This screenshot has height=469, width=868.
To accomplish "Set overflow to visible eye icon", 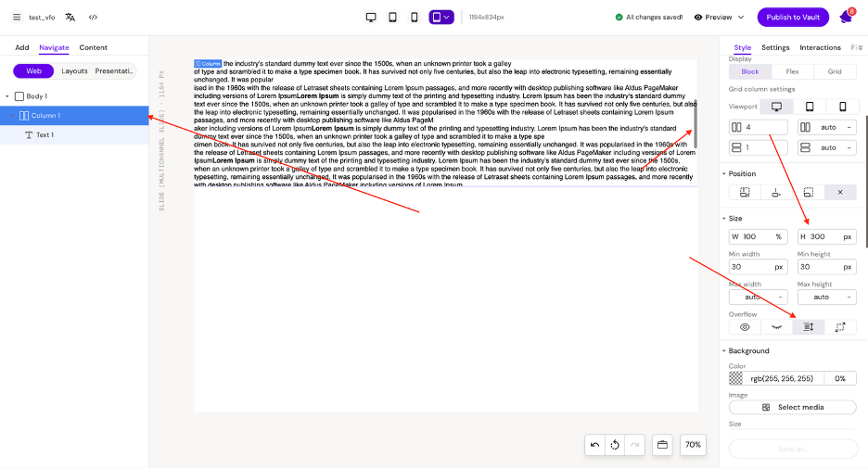I will [745, 327].
